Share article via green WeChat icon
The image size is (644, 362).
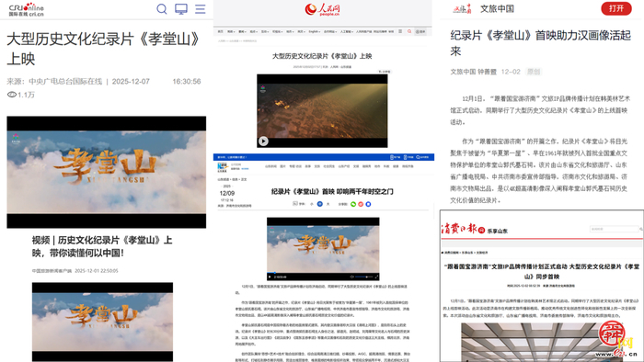[x=353, y=204]
